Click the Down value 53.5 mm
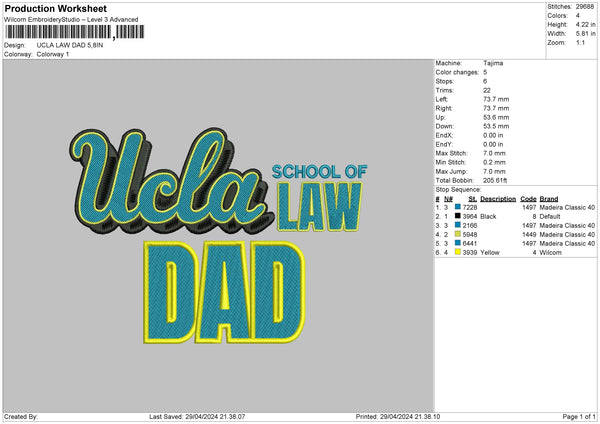The width and height of the screenshot is (600, 424). click(x=496, y=126)
